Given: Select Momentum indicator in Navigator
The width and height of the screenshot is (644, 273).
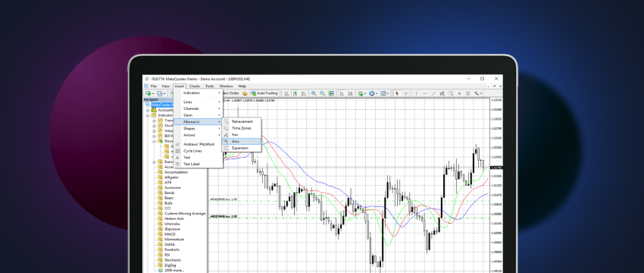Looking at the screenshot, I should 174,240.
